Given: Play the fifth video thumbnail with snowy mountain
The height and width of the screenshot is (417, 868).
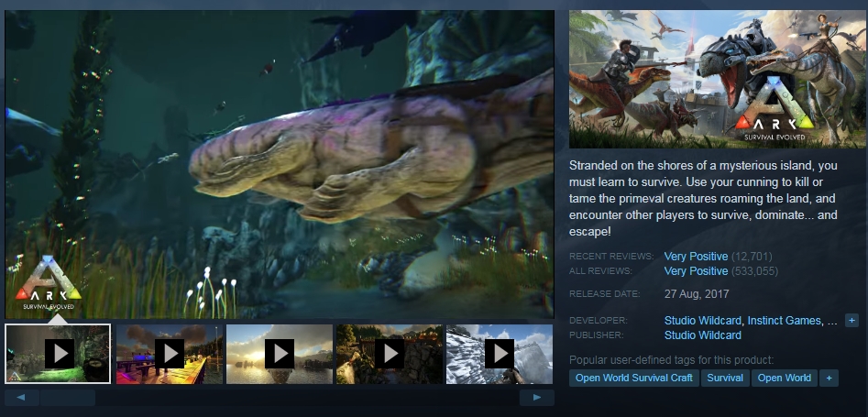Looking at the screenshot, I should [500, 354].
